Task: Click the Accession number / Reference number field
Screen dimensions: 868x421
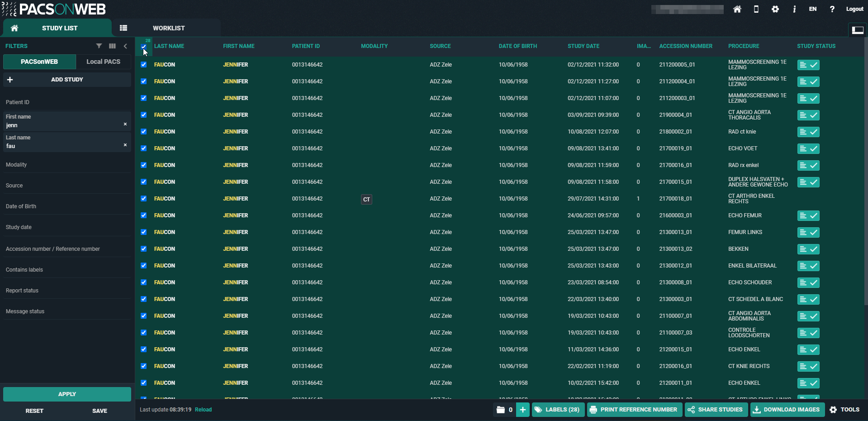Action: (67, 249)
